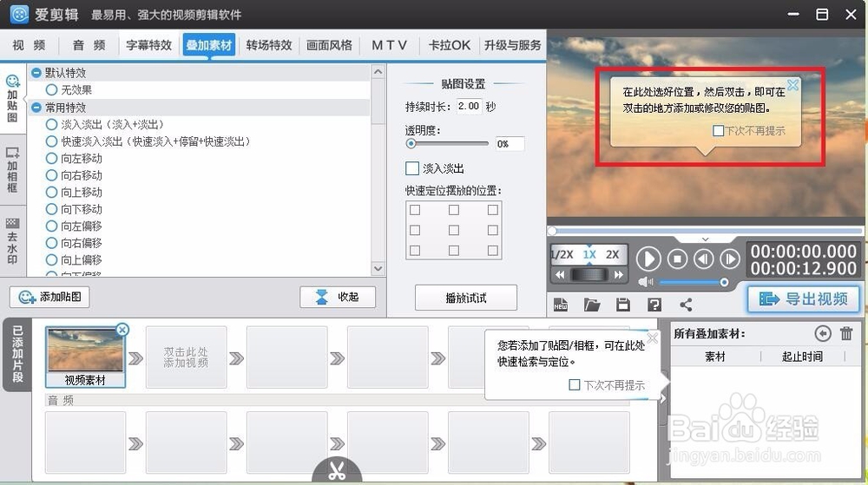Open the 卡拉OK tab

pyautogui.click(x=450, y=45)
